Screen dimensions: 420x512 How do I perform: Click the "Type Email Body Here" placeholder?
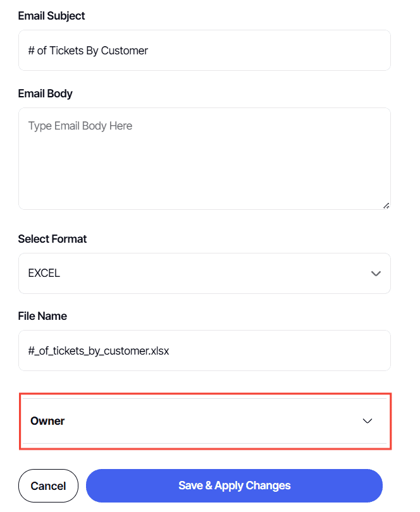coord(80,126)
